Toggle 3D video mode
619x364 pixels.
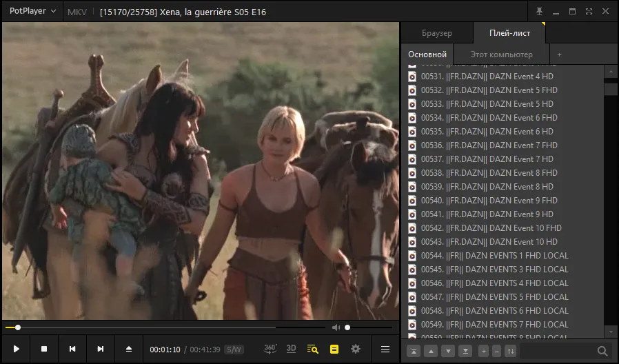pyautogui.click(x=291, y=349)
